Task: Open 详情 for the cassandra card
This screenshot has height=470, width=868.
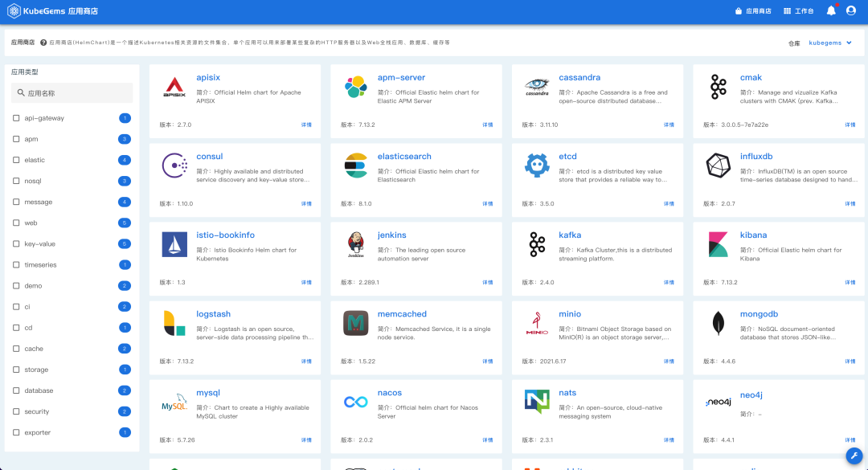Action: [669, 125]
